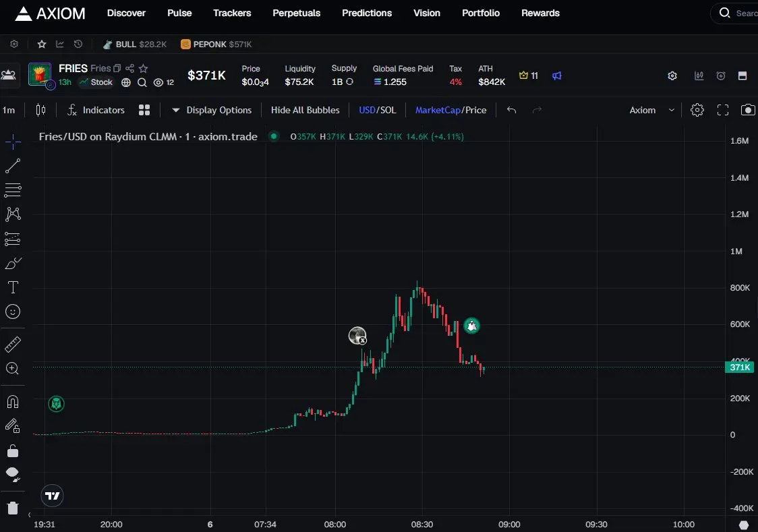Toggle hide all drawings eye
758x532 pixels.
click(13, 475)
